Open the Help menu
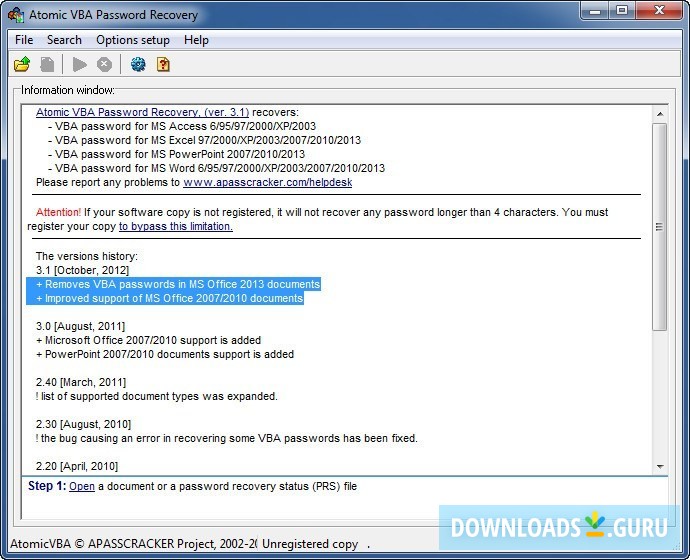The height and width of the screenshot is (560, 690). coord(196,40)
